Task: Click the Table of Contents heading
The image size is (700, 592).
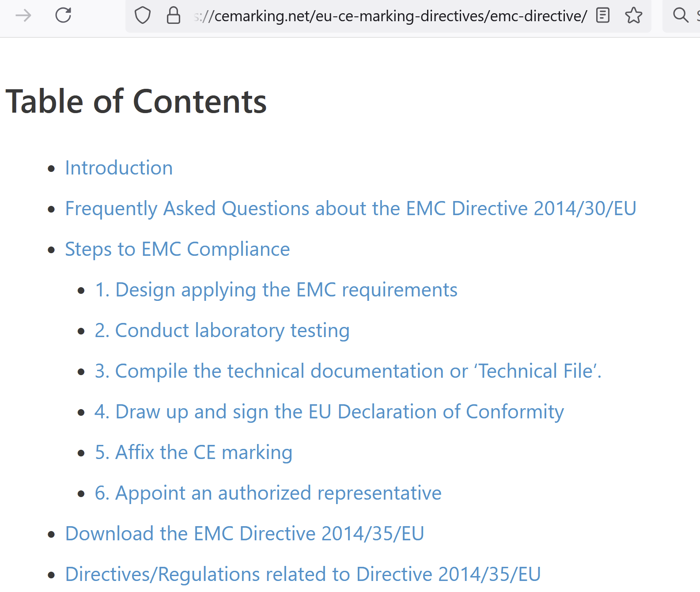Action: click(136, 102)
